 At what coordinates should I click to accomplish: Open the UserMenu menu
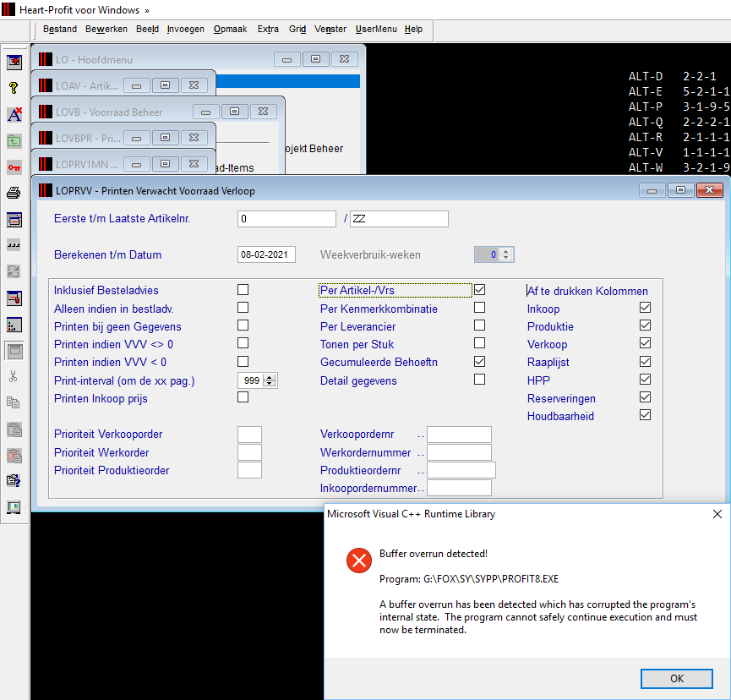(376, 29)
